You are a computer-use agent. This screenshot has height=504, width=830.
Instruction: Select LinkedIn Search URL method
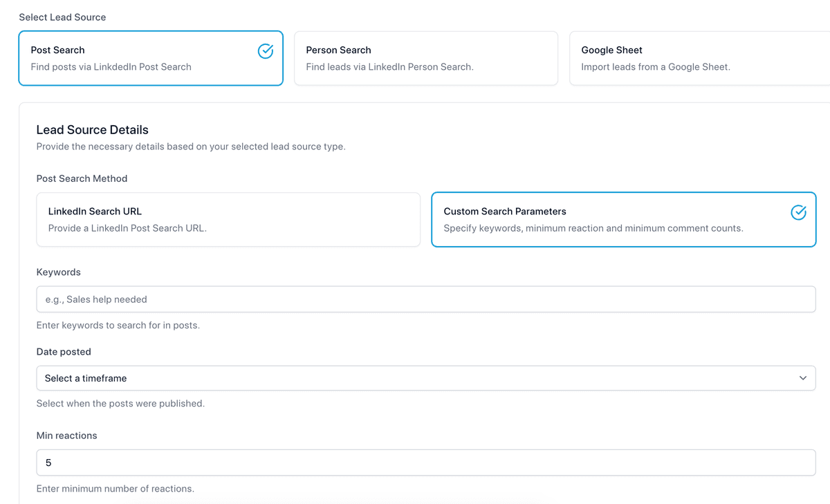[x=228, y=219]
